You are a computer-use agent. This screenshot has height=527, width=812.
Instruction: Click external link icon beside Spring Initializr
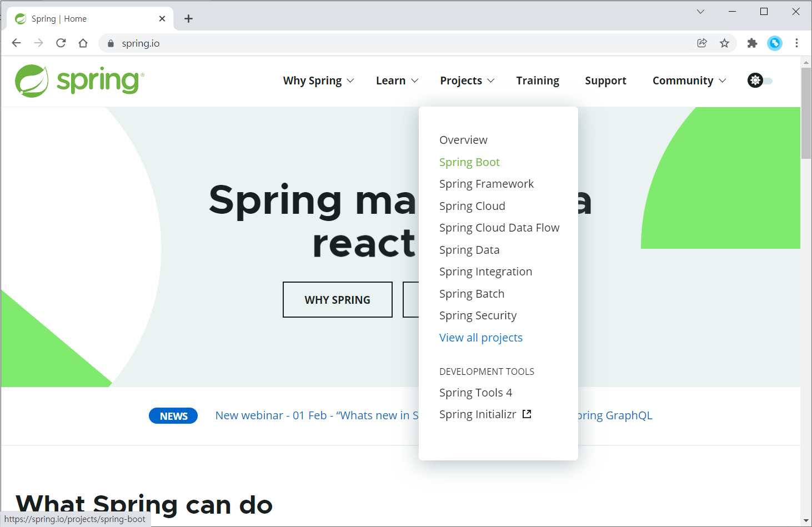(527, 414)
